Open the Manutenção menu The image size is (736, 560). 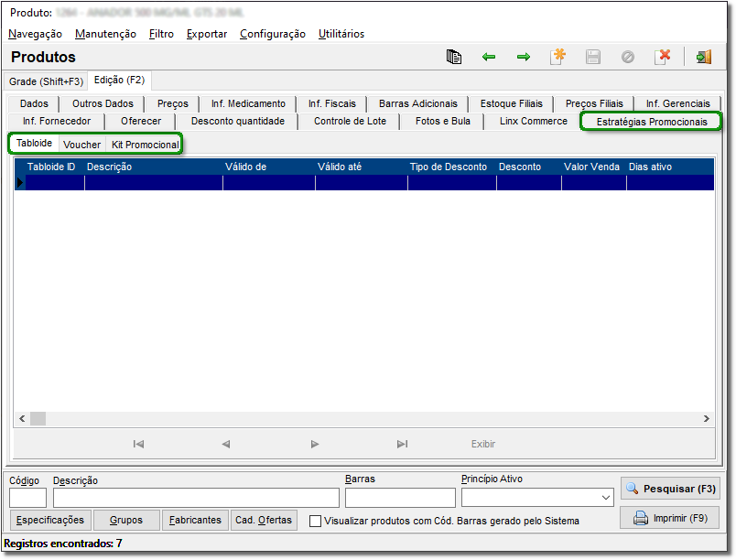(105, 34)
